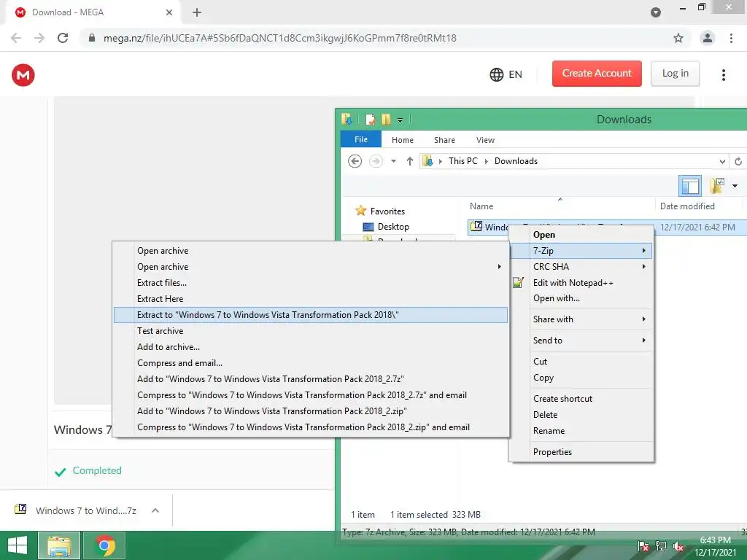
Task: Select Favorites in Explorer navigation pane
Action: [387, 211]
